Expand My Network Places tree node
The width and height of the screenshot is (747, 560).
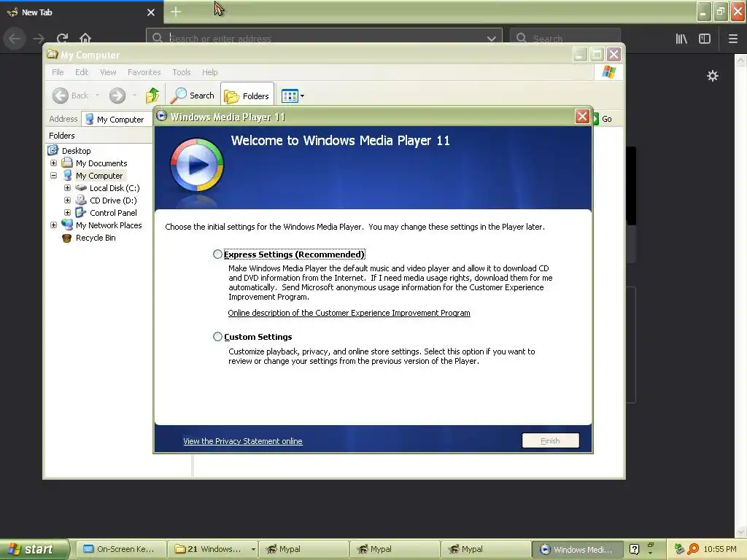coord(53,225)
